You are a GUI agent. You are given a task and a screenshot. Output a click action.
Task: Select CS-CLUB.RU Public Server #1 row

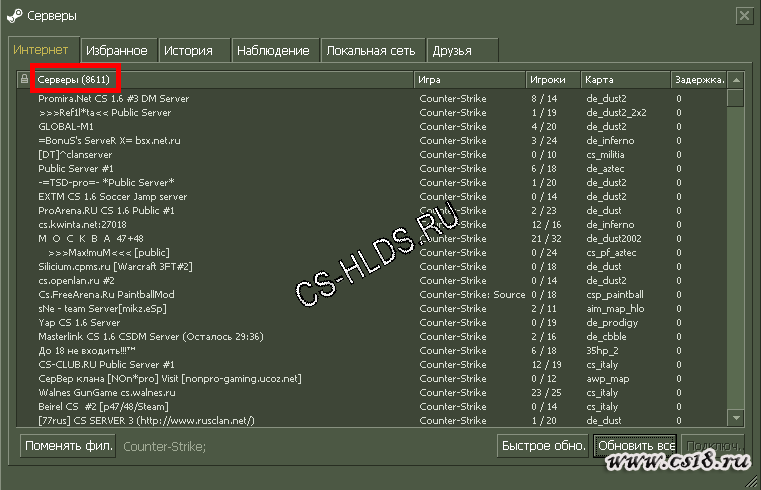coord(372,364)
